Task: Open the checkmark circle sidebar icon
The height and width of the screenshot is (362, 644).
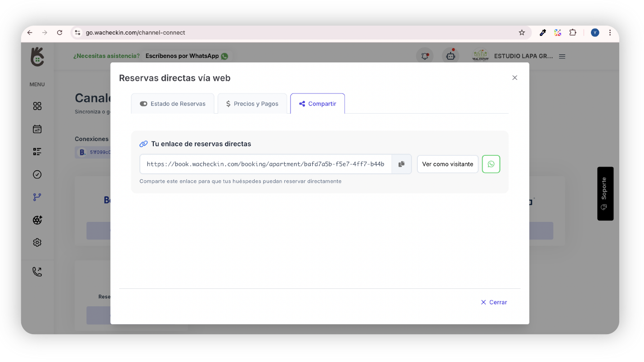Action: pyautogui.click(x=37, y=174)
